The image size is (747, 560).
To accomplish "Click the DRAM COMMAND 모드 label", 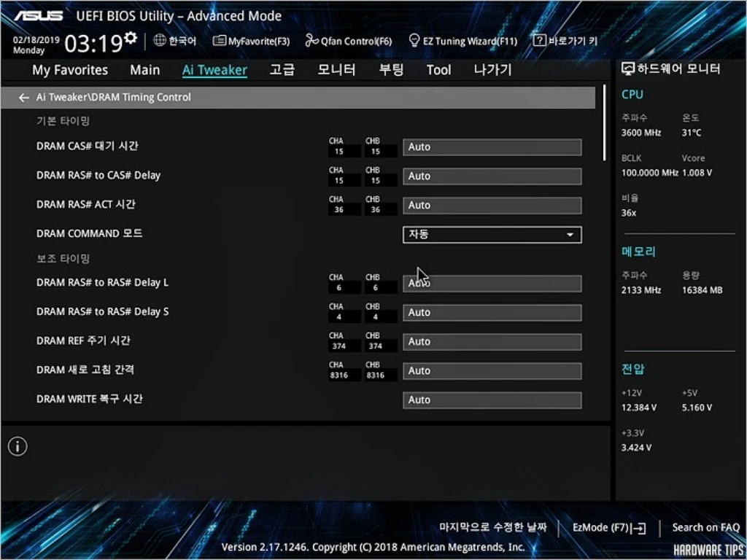I will [x=89, y=233].
